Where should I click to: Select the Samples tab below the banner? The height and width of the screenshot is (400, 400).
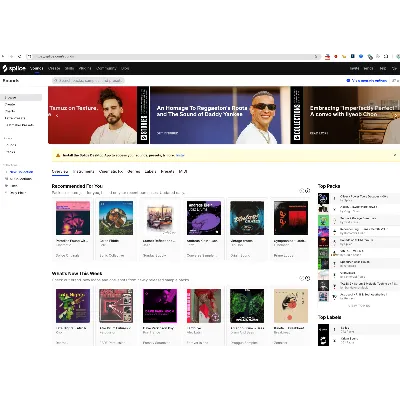point(60,172)
